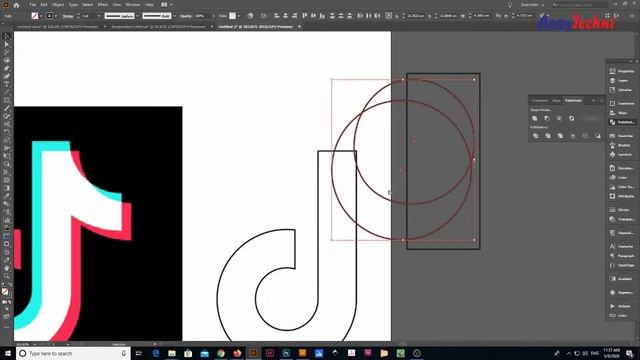The width and height of the screenshot is (640, 360).
Task: Select the Pen tool
Action: pyautogui.click(x=7, y=68)
